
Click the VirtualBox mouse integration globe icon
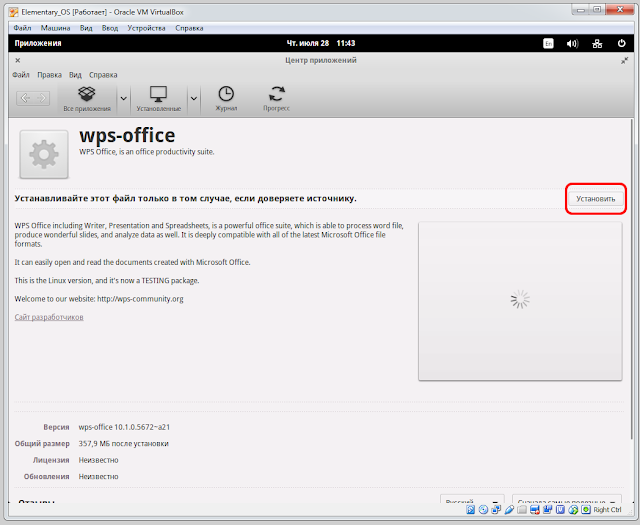pos(573,509)
